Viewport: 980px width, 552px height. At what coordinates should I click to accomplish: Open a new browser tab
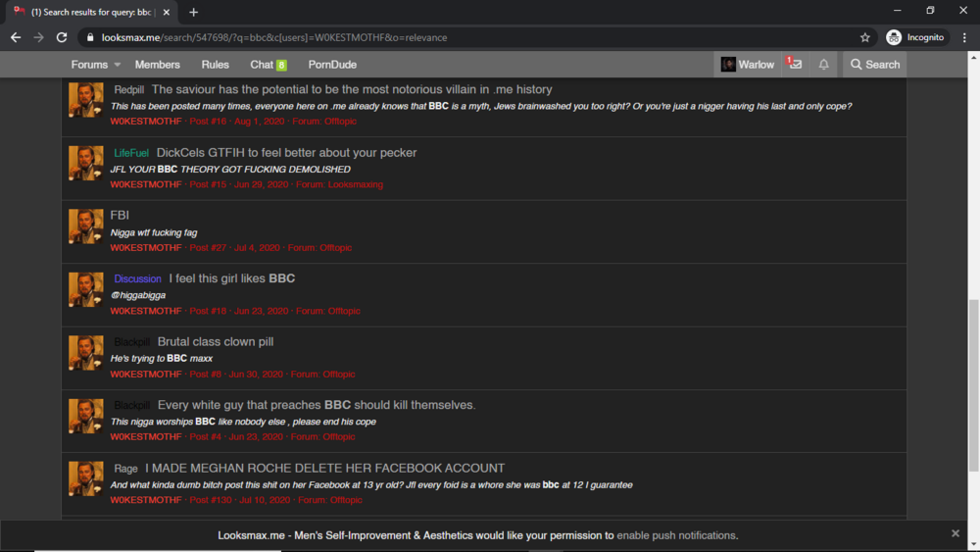pos(193,12)
